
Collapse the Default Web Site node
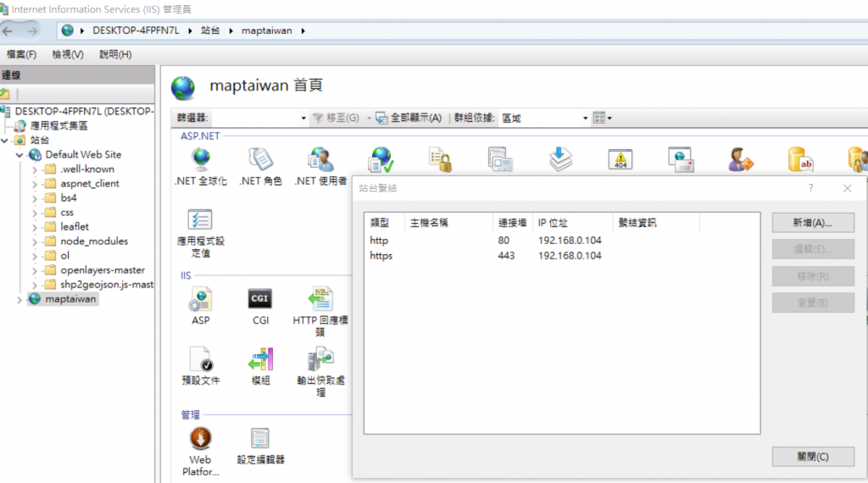(19, 155)
